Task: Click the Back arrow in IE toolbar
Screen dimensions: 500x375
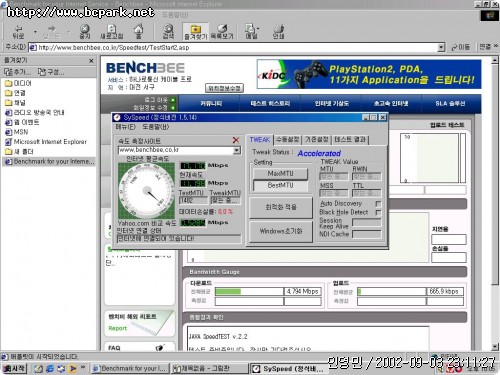Action: (18, 31)
